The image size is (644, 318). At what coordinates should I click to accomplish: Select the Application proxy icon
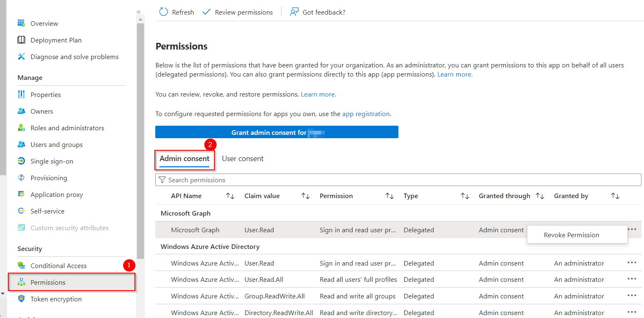21,194
